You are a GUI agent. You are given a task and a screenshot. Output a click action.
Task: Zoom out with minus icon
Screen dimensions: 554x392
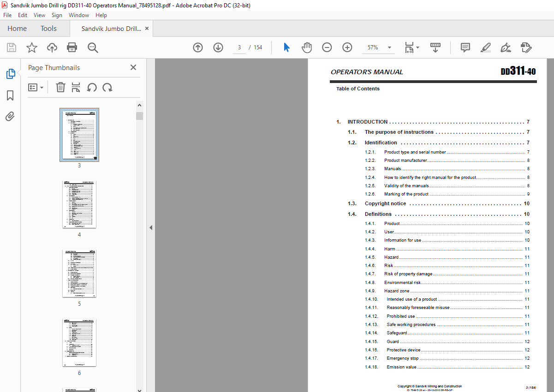pos(327,48)
